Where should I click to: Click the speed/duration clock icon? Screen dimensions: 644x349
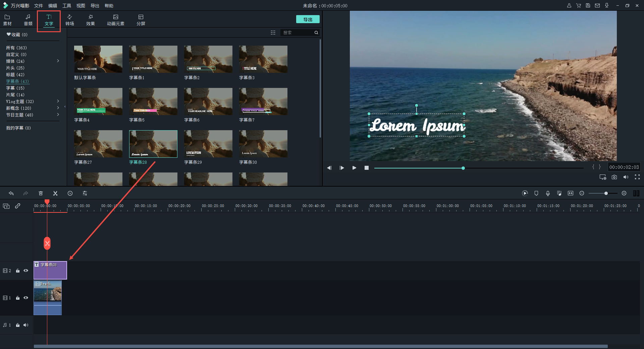(x=70, y=193)
